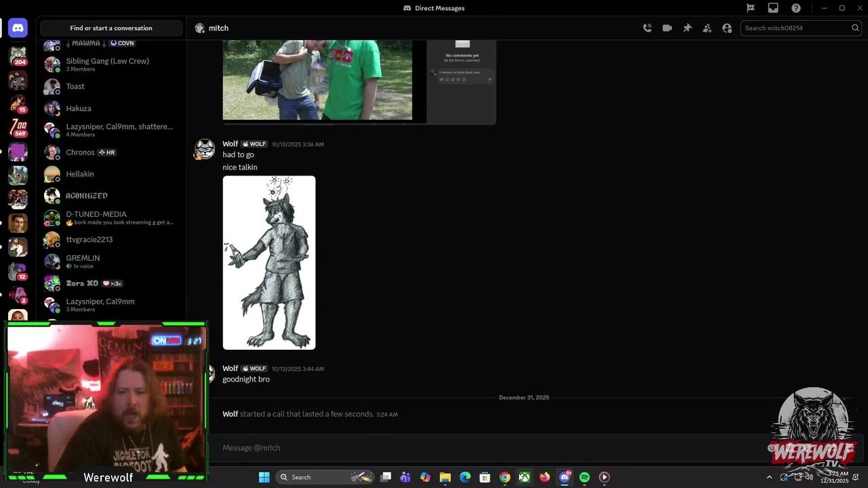Screen dimensions: 868x488
Task: Open the MAWMA COVN direct message
Action: tap(111, 45)
